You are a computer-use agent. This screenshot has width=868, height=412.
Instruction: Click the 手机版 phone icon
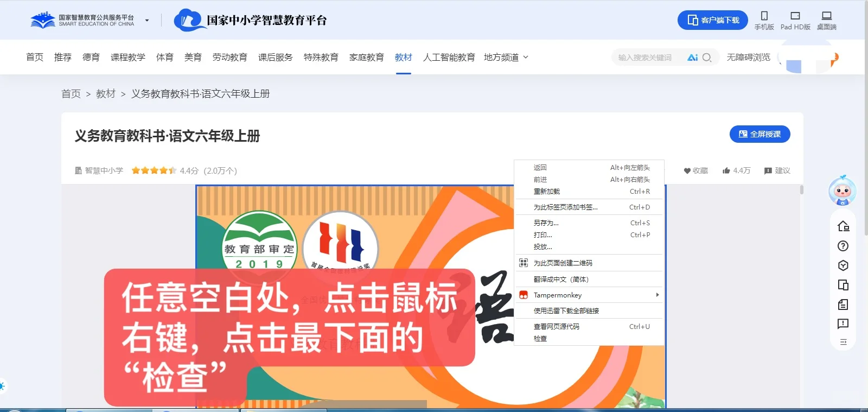pyautogui.click(x=764, y=16)
